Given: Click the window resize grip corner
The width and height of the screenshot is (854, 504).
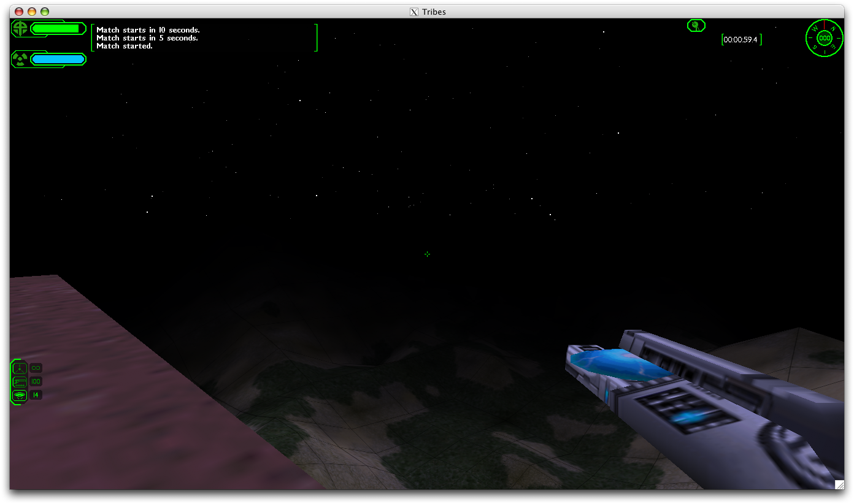Looking at the screenshot, I should point(839,484).
